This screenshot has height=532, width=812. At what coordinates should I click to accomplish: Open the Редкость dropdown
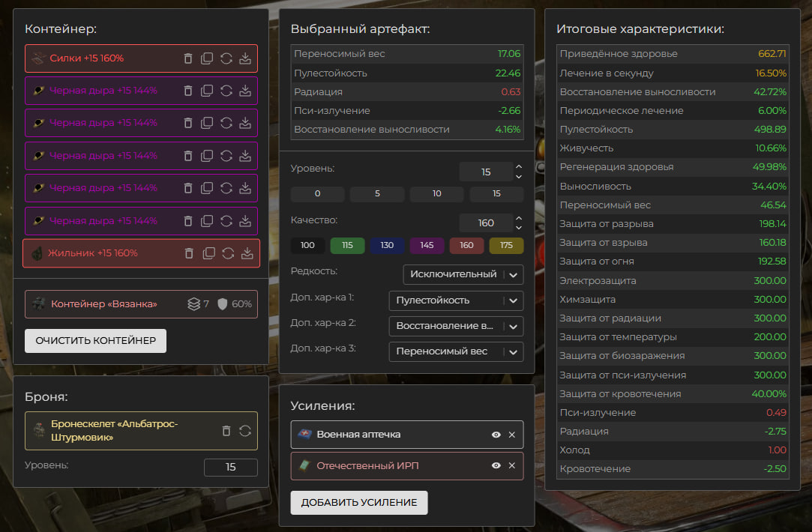click(x=463, y=274)
